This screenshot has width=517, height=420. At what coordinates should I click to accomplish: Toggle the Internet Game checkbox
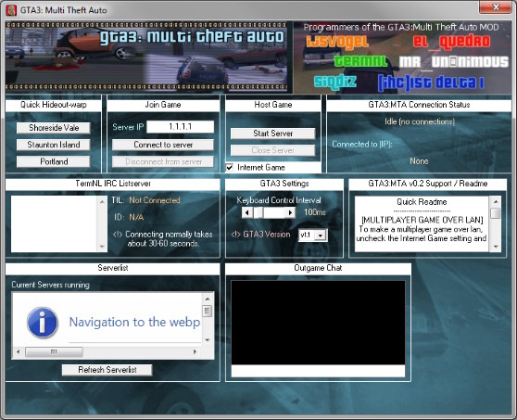point(230,167)
